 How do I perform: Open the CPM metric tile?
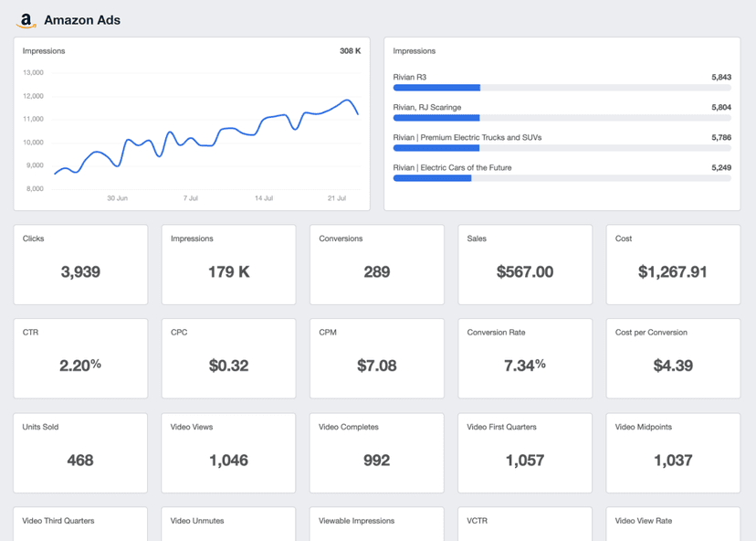(x=376, y=358)
